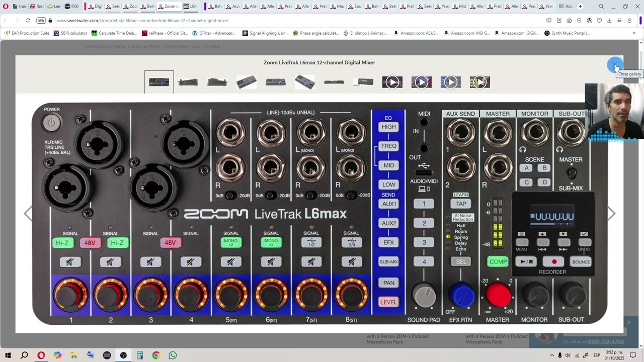The height and width of the screenshot is (362, 644).
Task: Switch to the 'trair' browser tab
Action: pos(20,7)
